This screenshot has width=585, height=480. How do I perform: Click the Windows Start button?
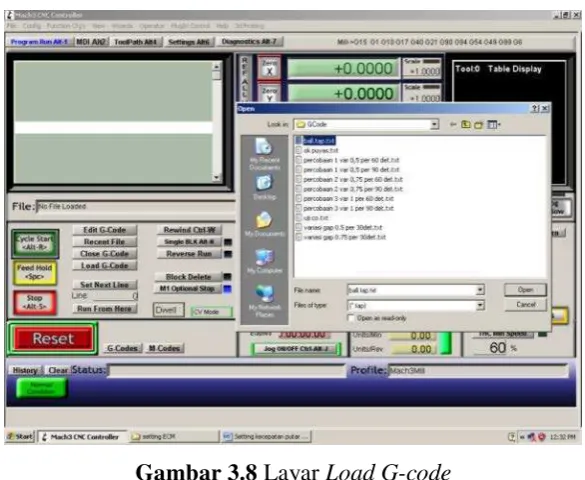point(21,436)
